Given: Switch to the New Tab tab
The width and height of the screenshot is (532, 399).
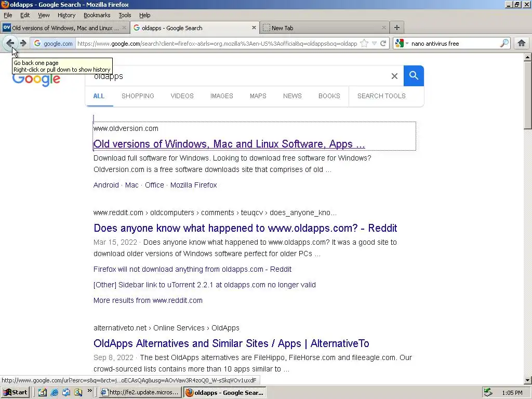Looking at the screenshot, I should (x=324, y=28).
